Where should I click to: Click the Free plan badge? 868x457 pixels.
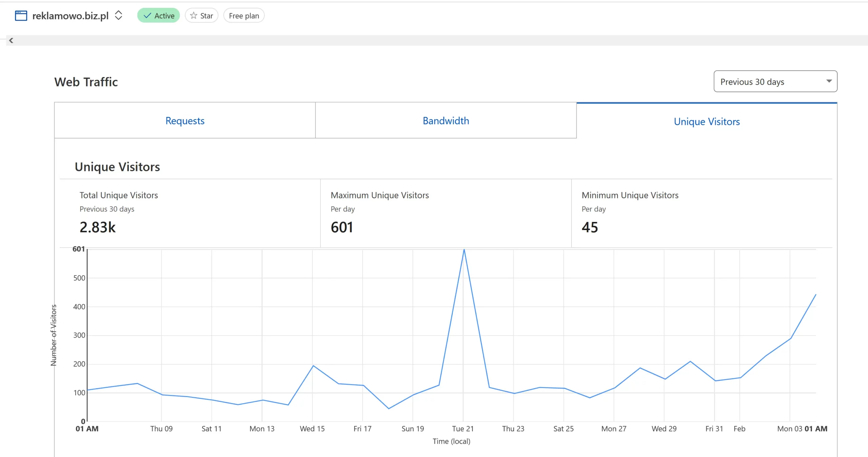(244, 16)
